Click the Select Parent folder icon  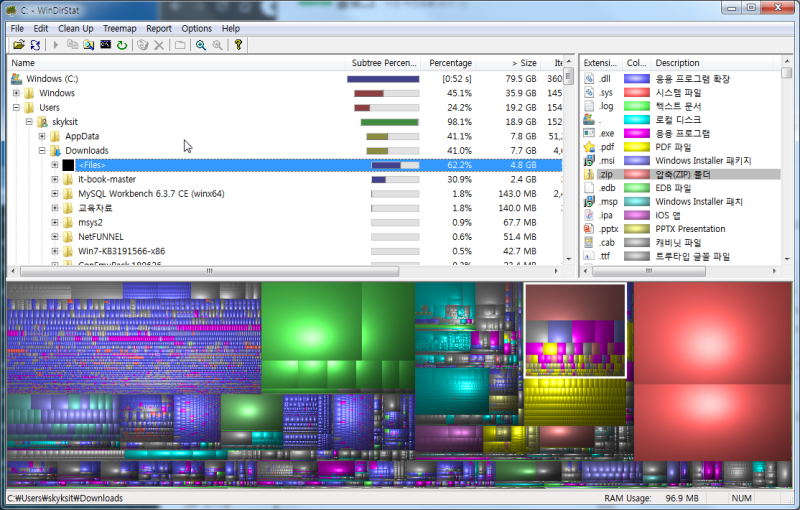coord(180,45)
